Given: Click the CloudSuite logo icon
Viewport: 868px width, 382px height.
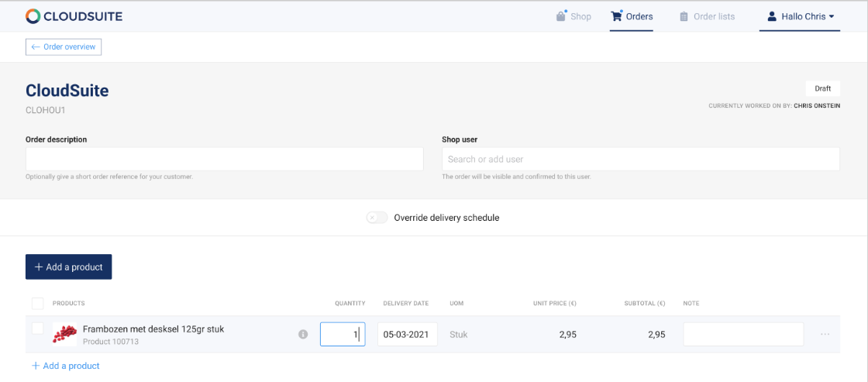Looking at the screenshot, I should [33, 16].
